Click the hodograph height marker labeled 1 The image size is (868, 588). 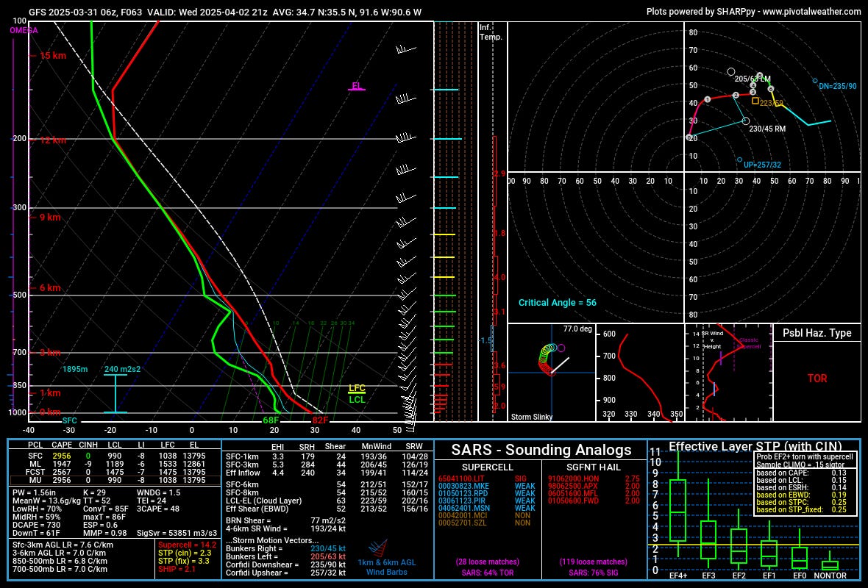click(x=707, y=99)
